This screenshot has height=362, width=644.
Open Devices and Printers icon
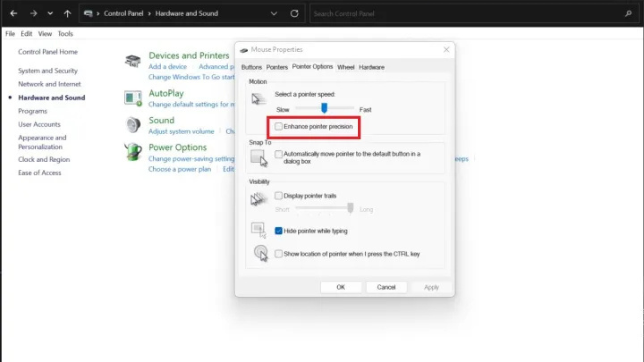tap(133, 61)
